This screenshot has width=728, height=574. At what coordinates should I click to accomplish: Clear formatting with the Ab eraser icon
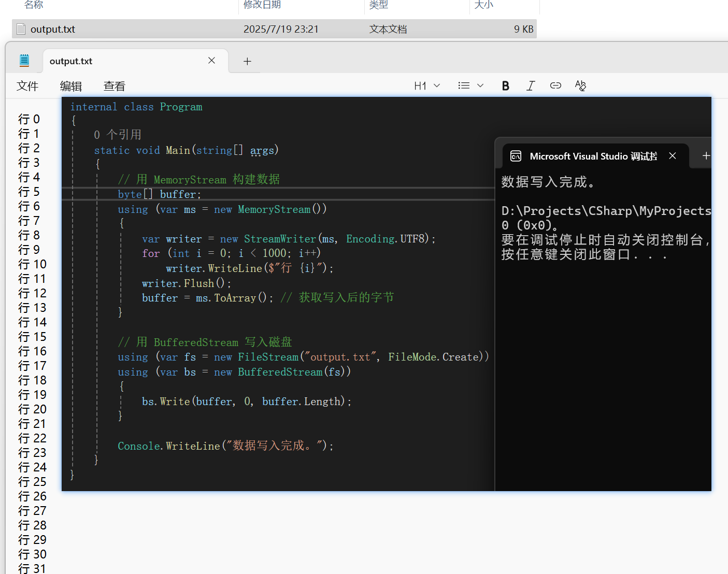click(580, 85)
